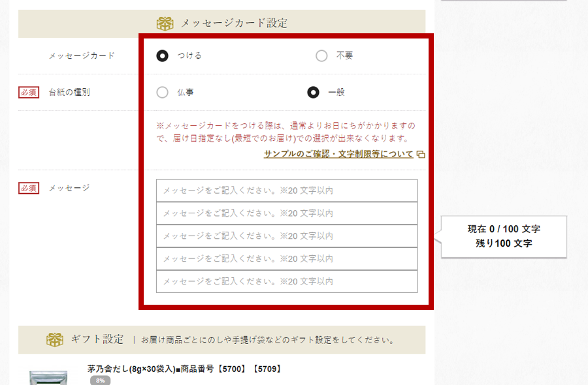Click the 残り100 文字 remaining count text
This screenshot has width=588, height=385.
(504, 243)
